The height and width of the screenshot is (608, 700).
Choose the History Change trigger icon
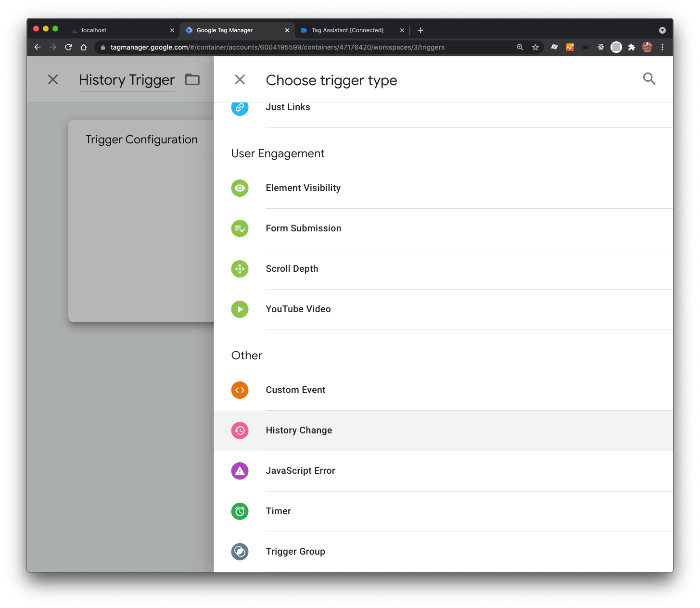click(x=240, y=431)
